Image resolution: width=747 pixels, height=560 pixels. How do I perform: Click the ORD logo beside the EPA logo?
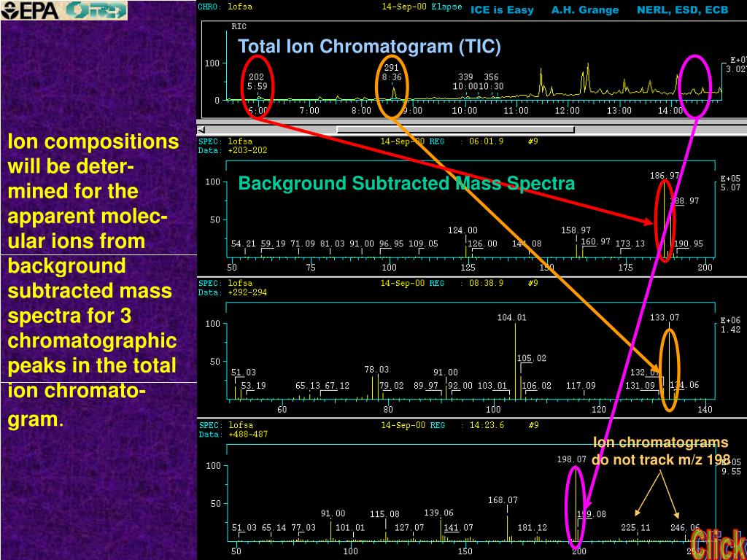[x=96, y=10]
